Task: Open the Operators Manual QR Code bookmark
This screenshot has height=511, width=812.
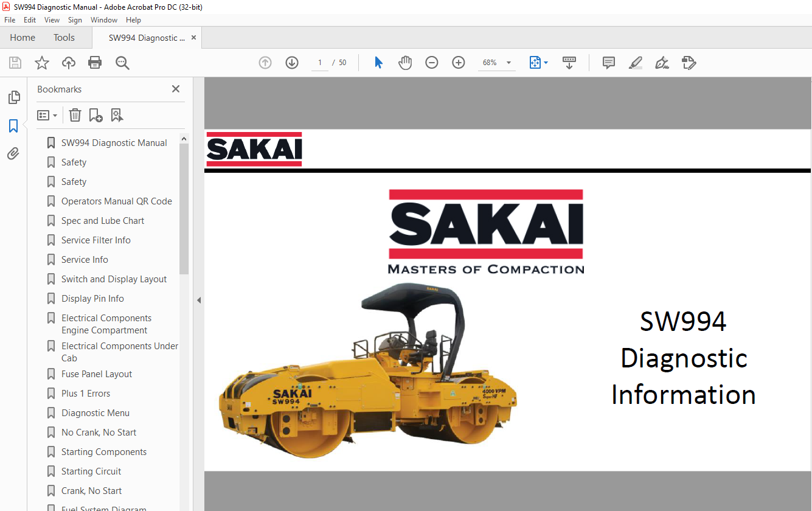Action: [116, 201]
